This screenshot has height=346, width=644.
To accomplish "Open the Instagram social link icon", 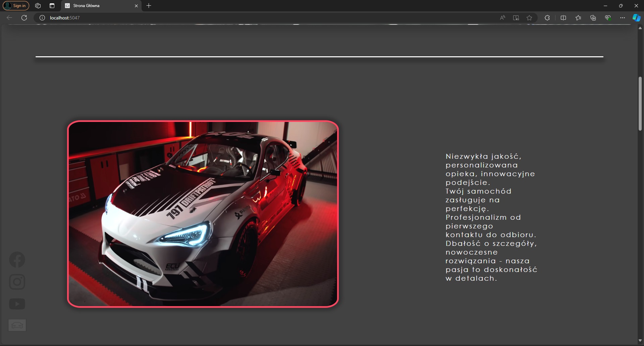I will (17, 282).
